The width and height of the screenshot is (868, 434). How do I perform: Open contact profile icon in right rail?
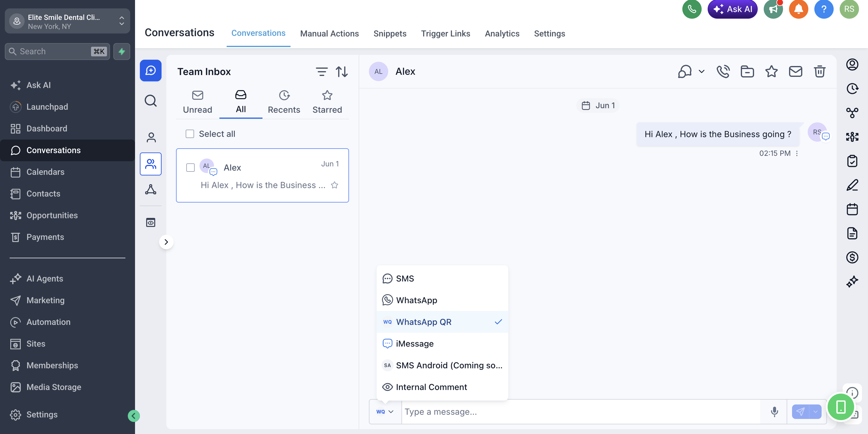coord(852,64)
